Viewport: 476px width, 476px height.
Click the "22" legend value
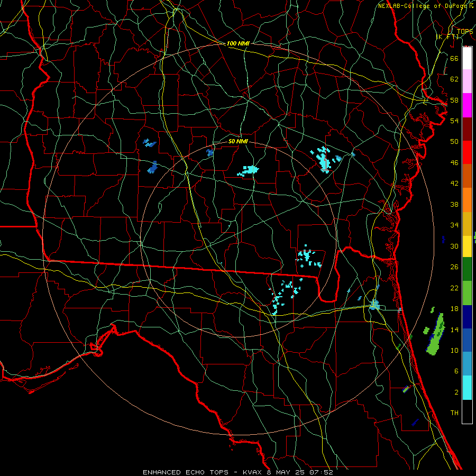454,288
